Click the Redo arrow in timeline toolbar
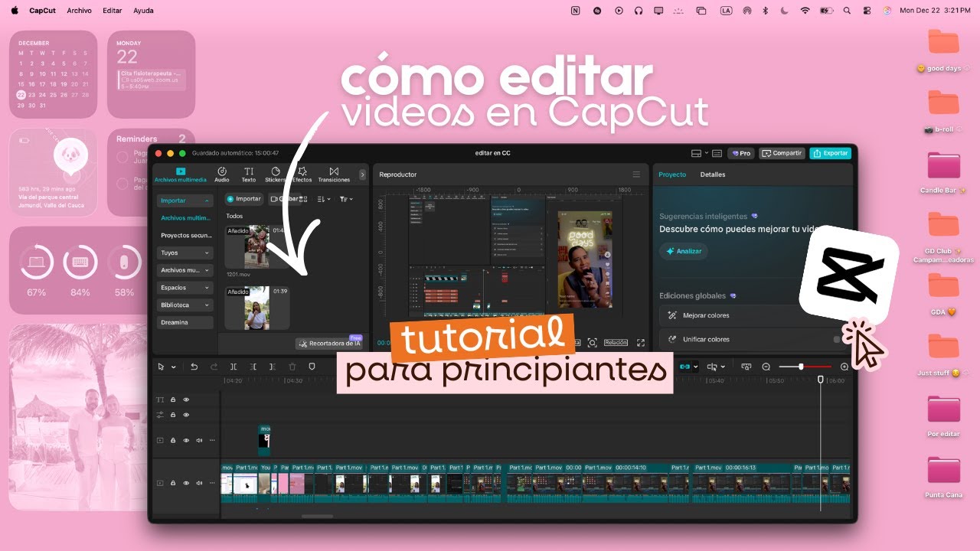Viewport: 980px width, 551px height. (x=214, y=367)
